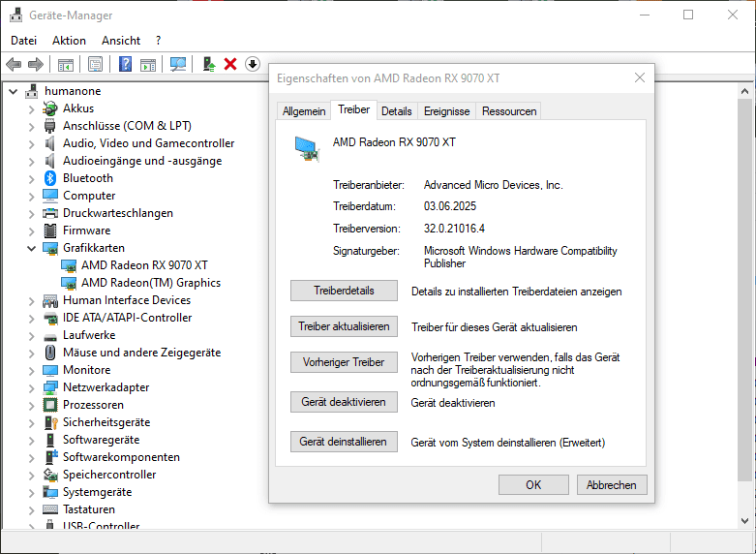Expand the Netzwerkadapter category
The image size is (756, 554).
(31, 387)
